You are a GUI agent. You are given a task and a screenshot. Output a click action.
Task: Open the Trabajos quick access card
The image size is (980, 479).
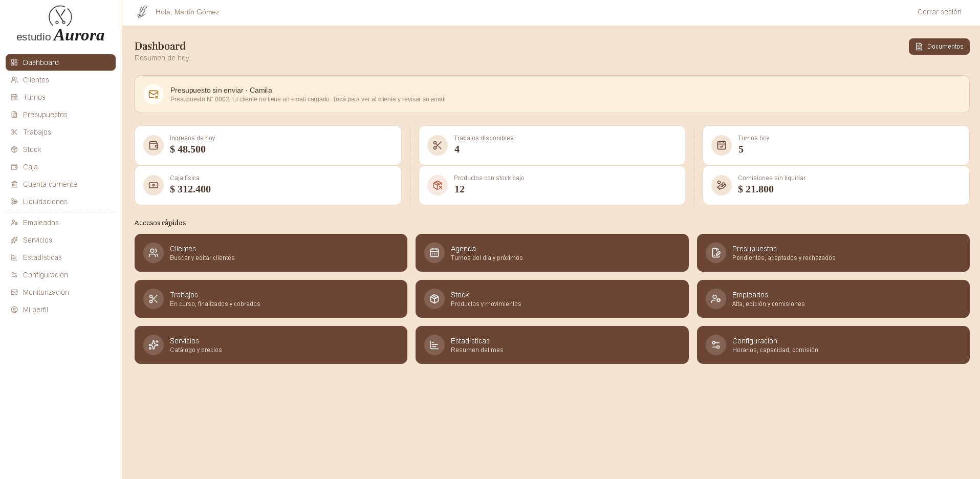click(x=271, y=299)
